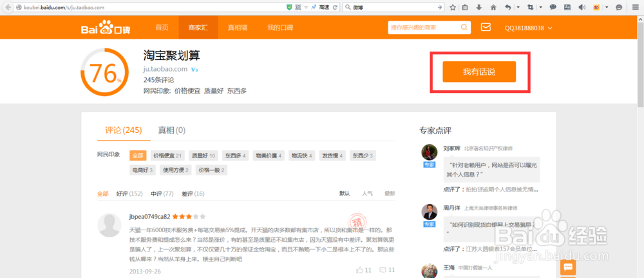Click the search go arrow in search box
Image resolution: width=644 pixels, height=278 pixels.
click(x=440, y=7)
